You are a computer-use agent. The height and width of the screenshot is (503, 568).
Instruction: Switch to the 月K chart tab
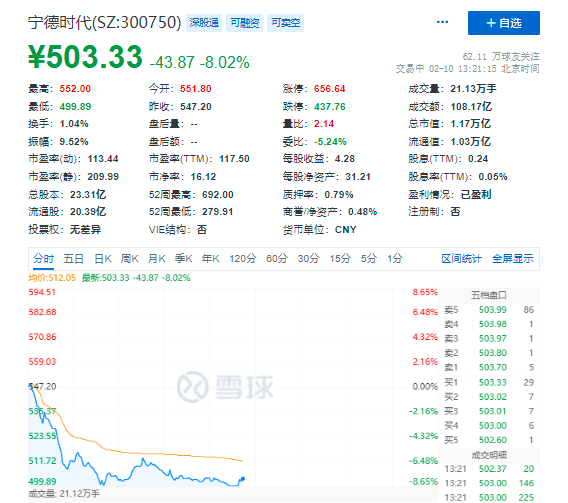[x=156, y=259]
